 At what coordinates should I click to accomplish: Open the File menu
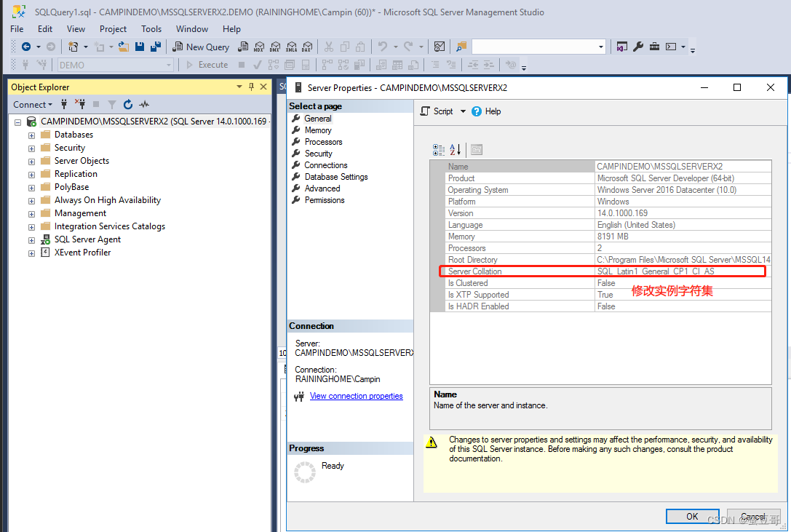pyautogui.click(x=17, y=29)
